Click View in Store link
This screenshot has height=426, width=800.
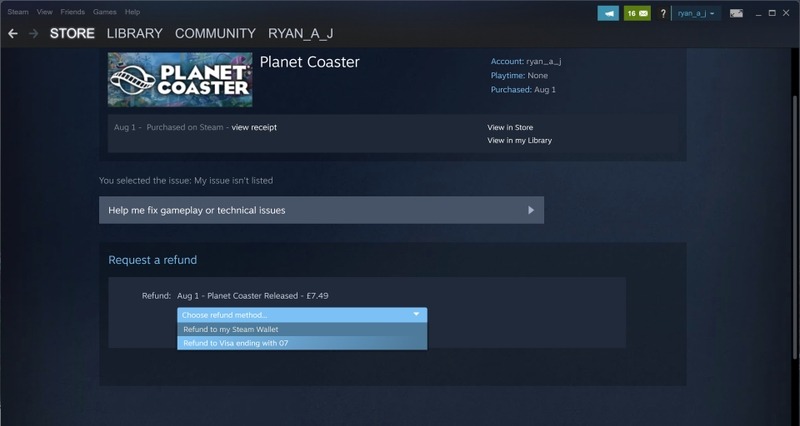pos(510,128)
